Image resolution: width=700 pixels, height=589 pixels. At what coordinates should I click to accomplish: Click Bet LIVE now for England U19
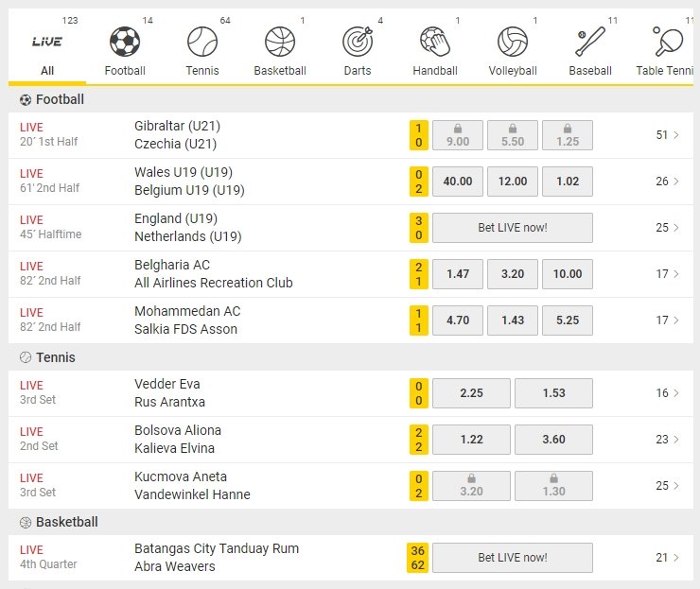coord(513,228)
